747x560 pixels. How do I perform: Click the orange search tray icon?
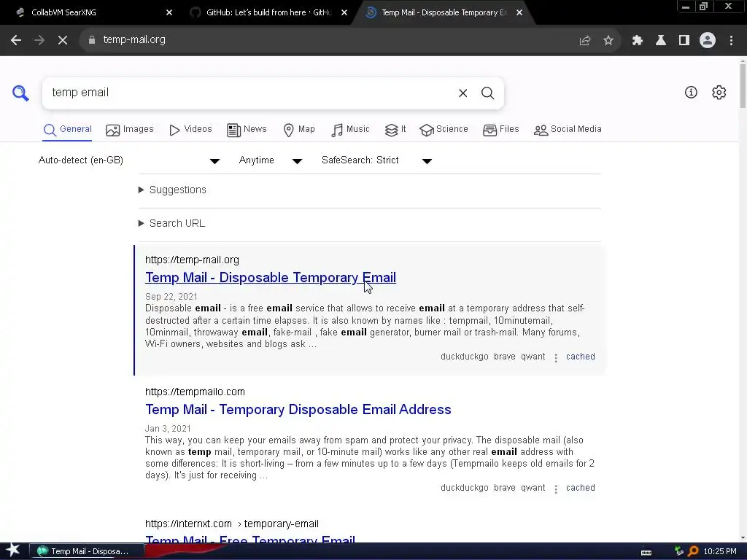point(693,551)
